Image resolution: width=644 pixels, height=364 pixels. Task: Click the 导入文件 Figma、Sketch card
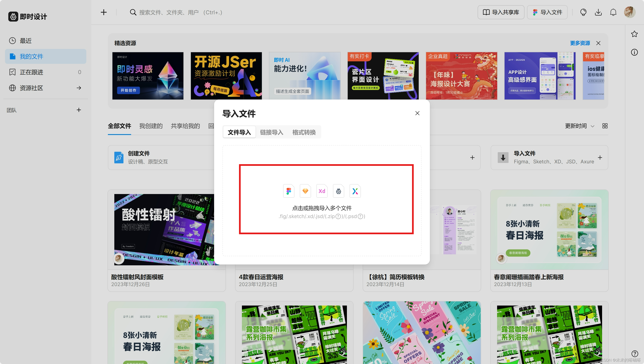point(549,158)
